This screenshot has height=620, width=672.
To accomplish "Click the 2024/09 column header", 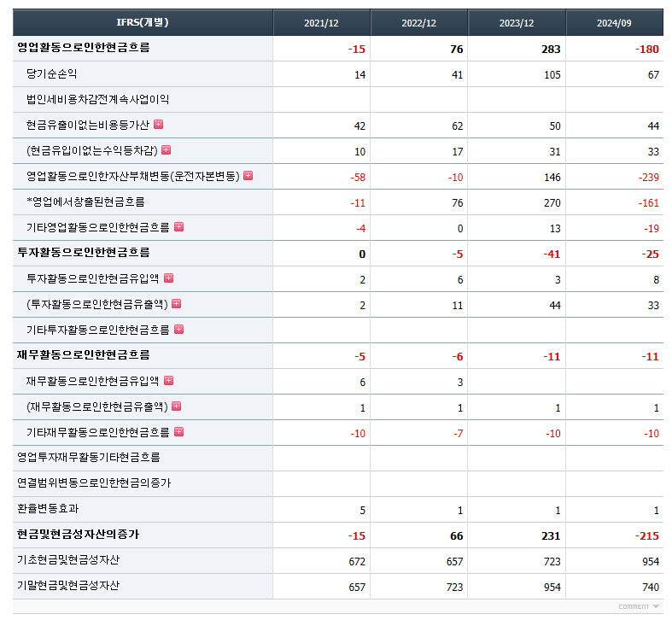I will coord(614,23).
